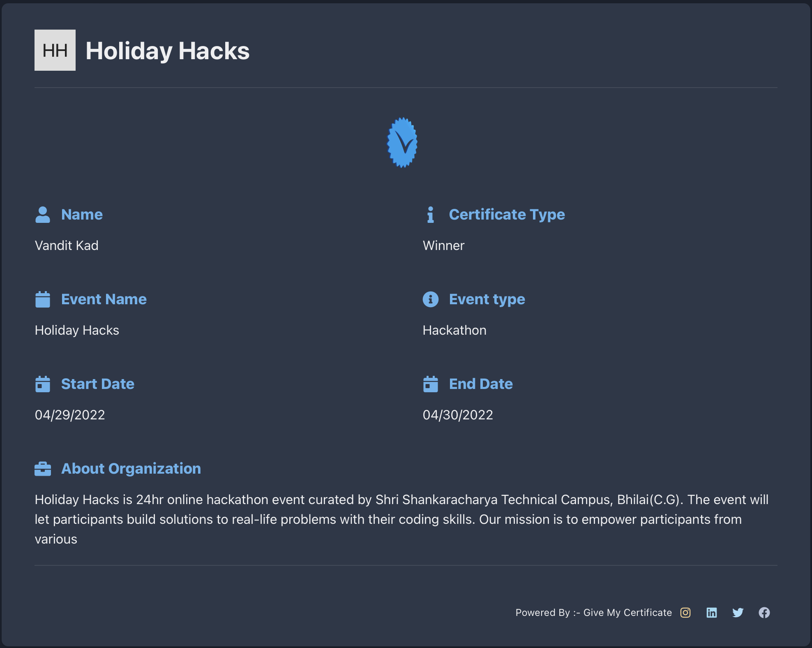This screenshot has height=648, width=812.
Task: Click the info circle icon beside Event type
Action: tap(431, 299)
